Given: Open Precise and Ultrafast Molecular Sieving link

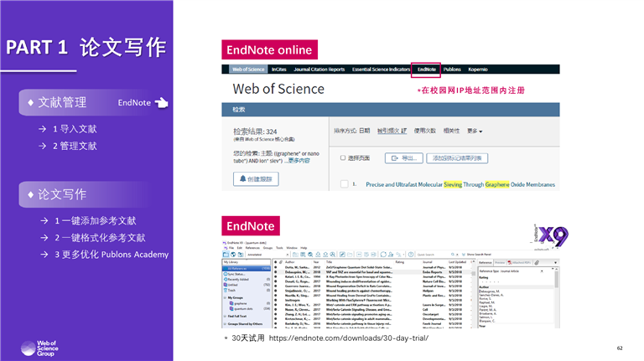Looking at the screenshot, I should (x=460, y=184).
